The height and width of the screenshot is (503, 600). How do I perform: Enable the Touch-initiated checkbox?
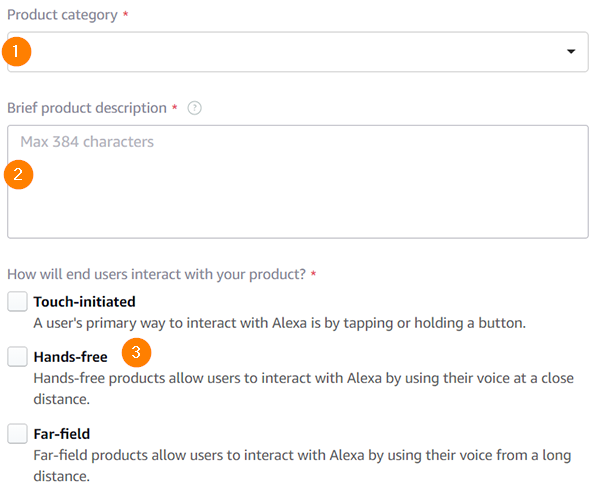(x=17, y=301)
